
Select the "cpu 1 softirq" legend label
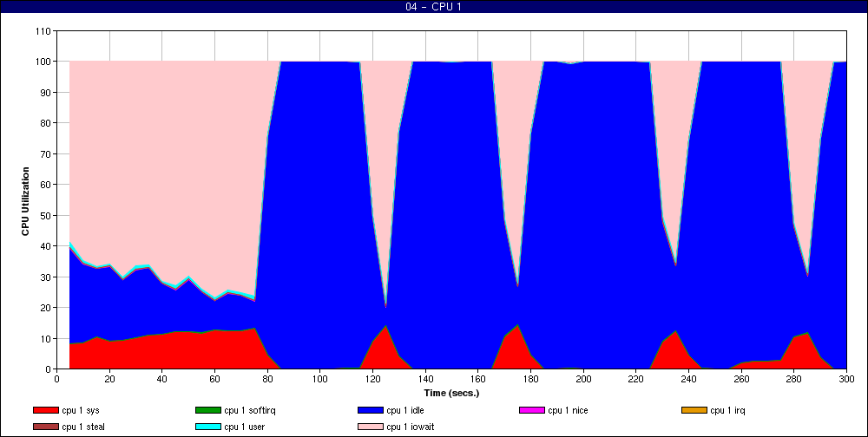(250, 411)
